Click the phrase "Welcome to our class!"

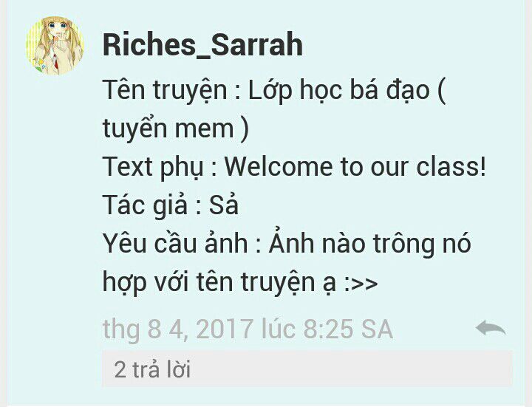click(x=355, y=166)
